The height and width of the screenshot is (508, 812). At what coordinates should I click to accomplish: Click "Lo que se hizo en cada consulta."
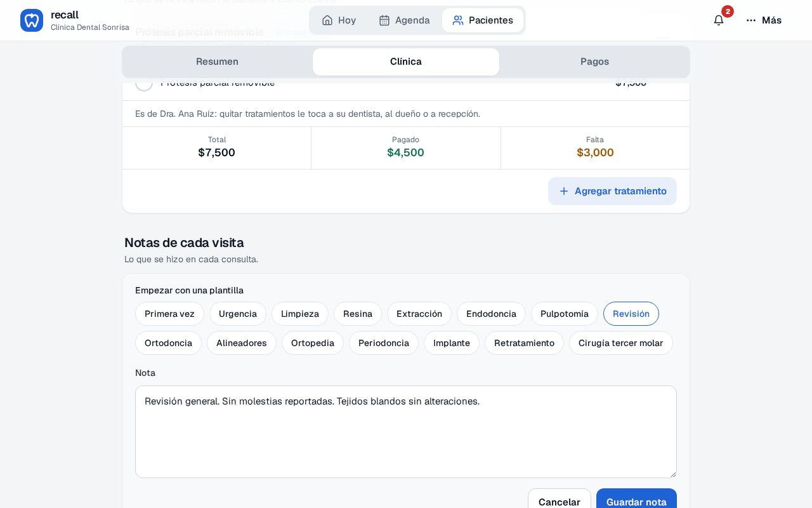(x=191, y=259)
